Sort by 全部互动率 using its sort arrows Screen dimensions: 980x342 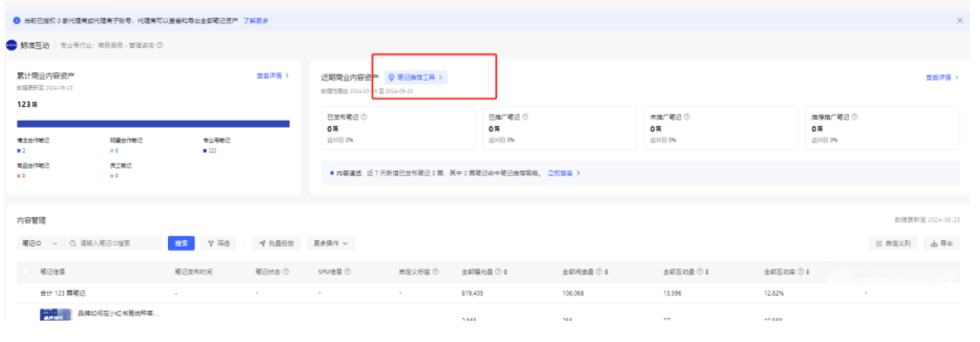pyautogui.click(x=808, y=272)
